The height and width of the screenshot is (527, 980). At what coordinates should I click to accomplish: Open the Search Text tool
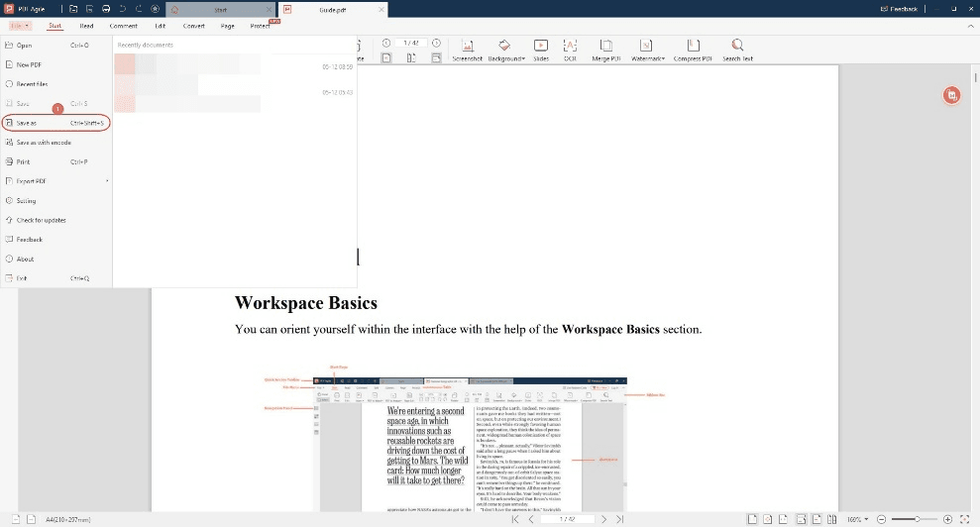pyautogui.click(x=737, y=50)
